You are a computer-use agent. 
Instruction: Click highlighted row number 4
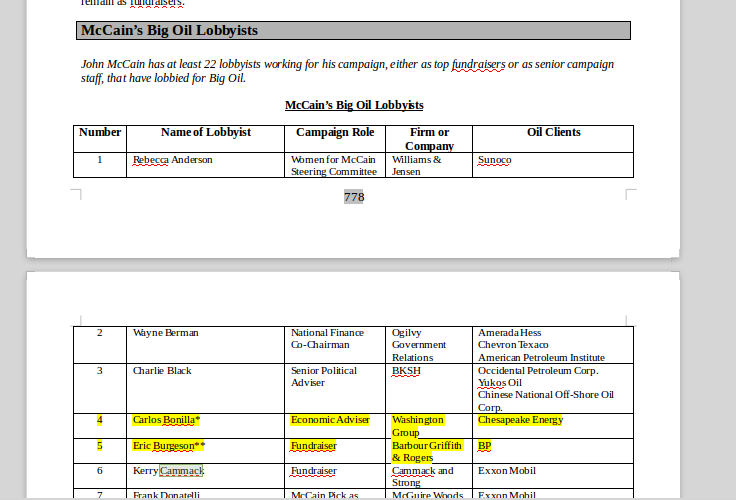tap(100, 420)
